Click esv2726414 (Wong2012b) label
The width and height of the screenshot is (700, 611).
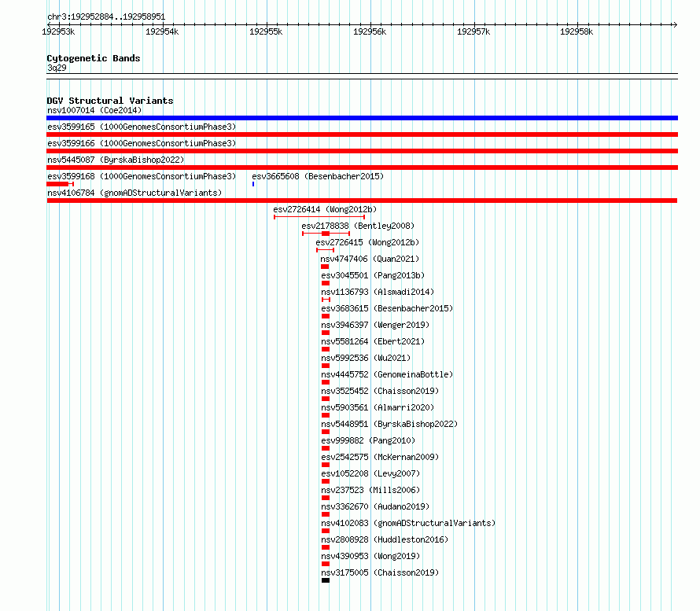tap(325, 209)
